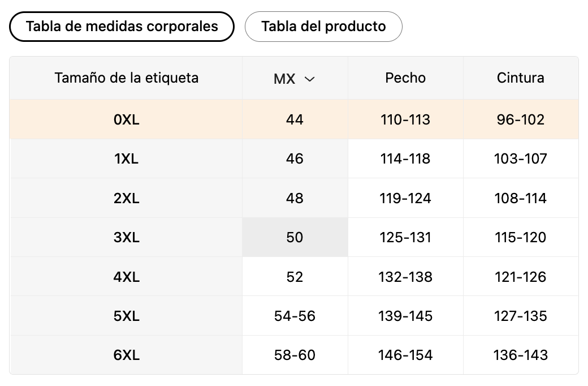Choose the 5XL size row label
Image resolution: width=588 pixels, height=386 pixels.
point(127,316)
